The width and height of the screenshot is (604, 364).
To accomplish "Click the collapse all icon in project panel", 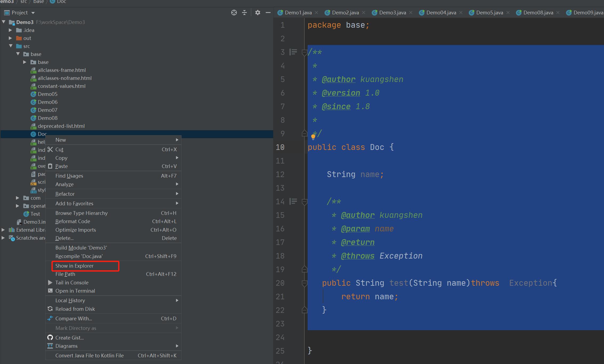I will (x=245, y=13).
